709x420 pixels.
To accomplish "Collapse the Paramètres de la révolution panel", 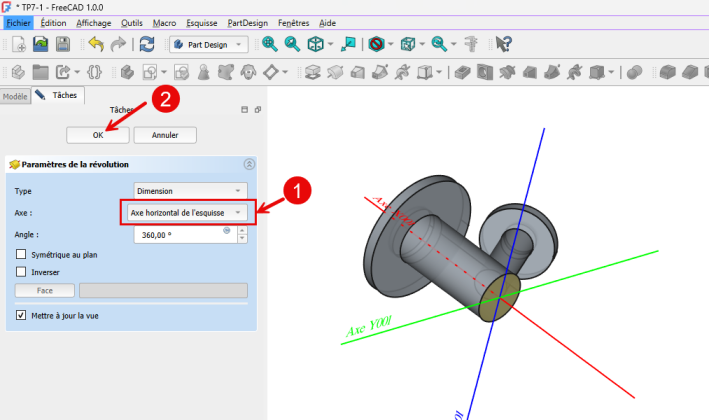I will (x=249, y=164).
